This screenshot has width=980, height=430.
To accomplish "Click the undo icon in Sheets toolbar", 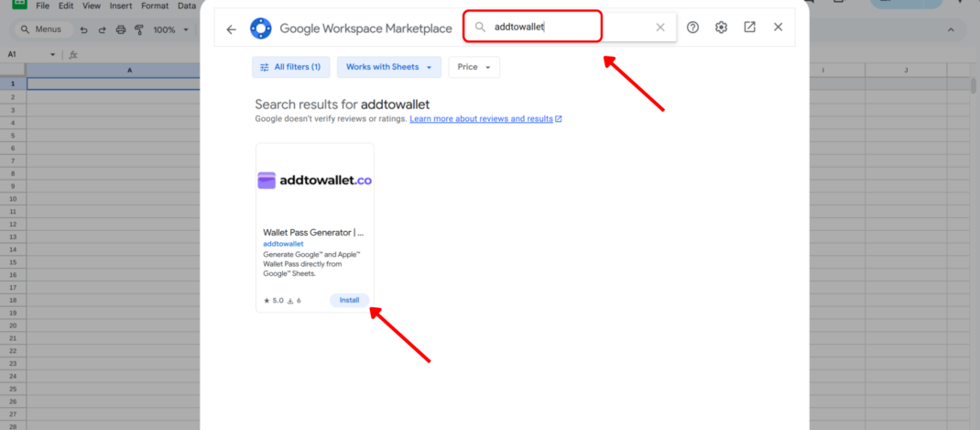I will [84, 30].
